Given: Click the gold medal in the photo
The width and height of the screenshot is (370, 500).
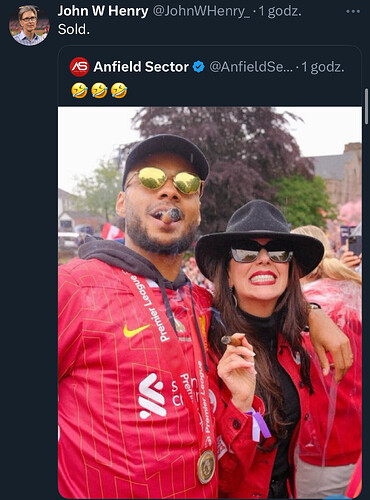Looking at the screenshot, I should click(206, 467).
